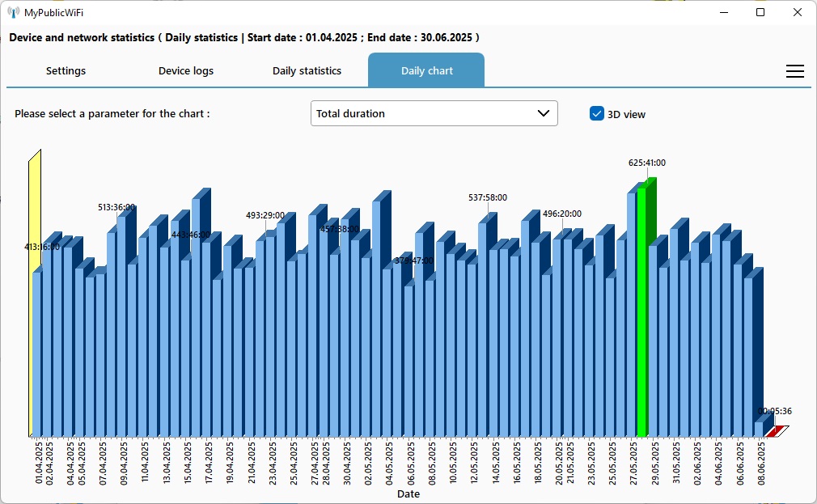This screenshot has width=817, height=504.
Task: Click the 08.06.2025 date axis label
Action: 763,463
